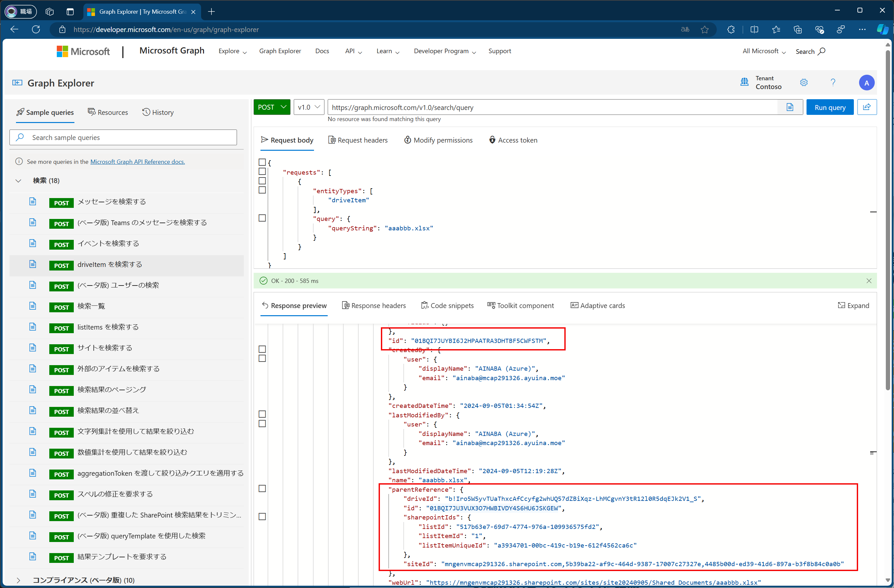Share query using share icon

pos(867,107)
